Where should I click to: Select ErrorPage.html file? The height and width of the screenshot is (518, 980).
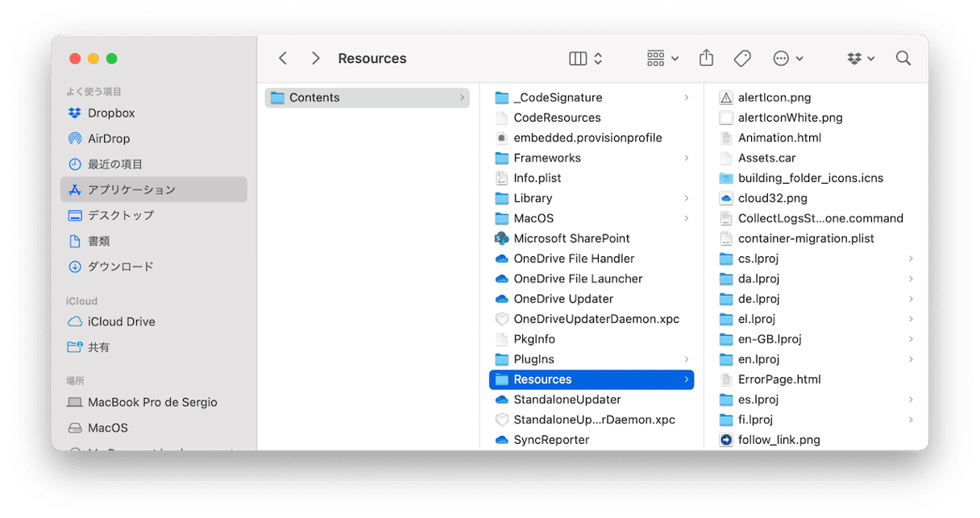[779, 379]
